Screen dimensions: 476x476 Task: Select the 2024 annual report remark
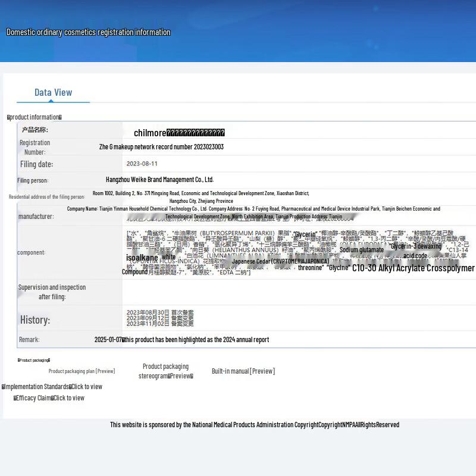tap(181, 340)
